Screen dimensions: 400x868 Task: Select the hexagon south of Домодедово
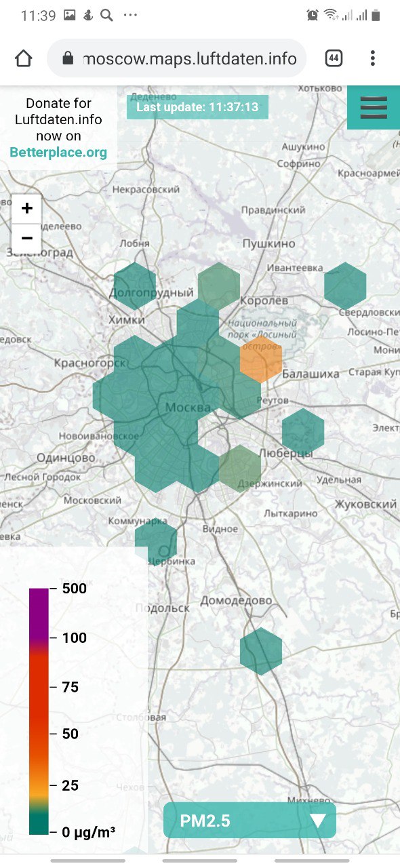coord(261,651)
